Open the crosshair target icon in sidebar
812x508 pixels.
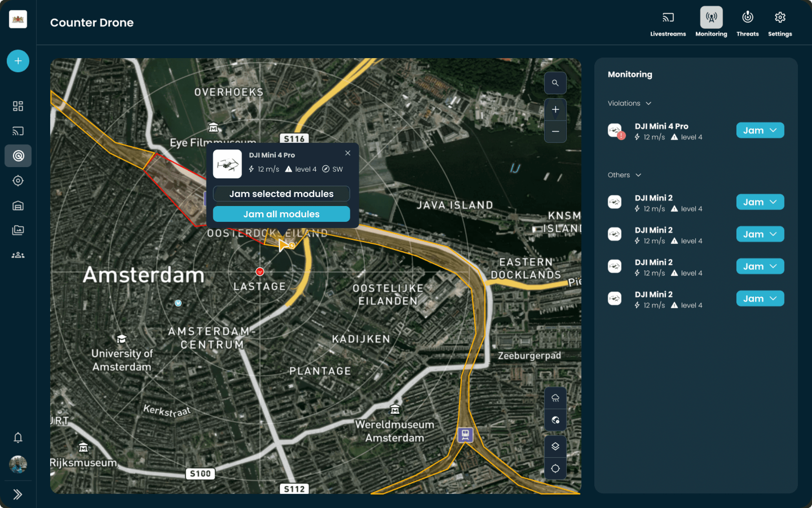[x=18, y=181]
